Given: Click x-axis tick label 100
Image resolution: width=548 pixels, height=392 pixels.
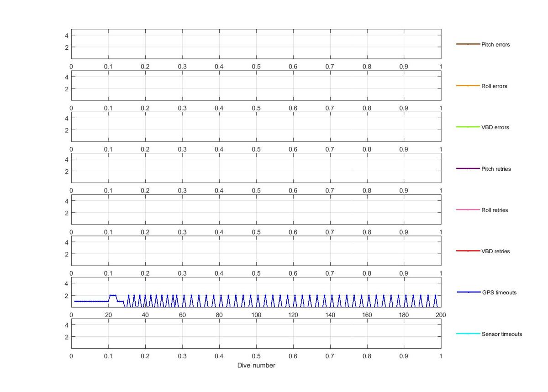Looking at the screenshot, I should coord(256,315).
